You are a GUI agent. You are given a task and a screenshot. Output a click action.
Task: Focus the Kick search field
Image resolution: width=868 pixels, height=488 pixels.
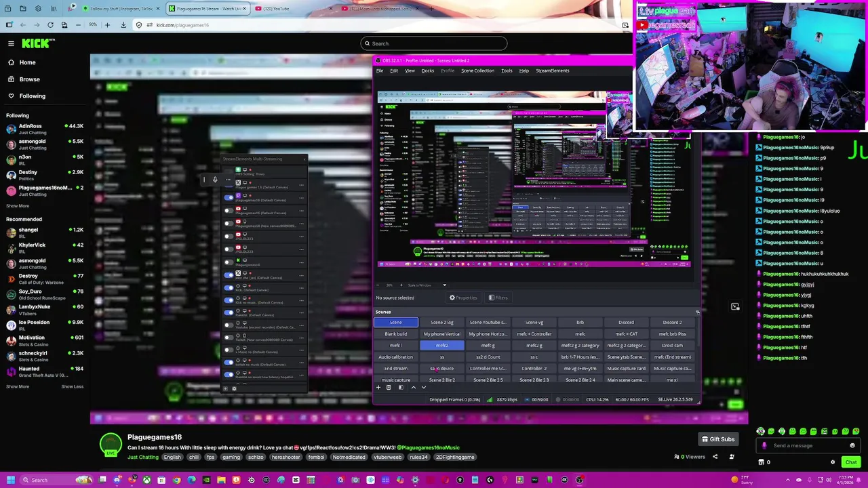pyautogui.click(x=434, y=43)
